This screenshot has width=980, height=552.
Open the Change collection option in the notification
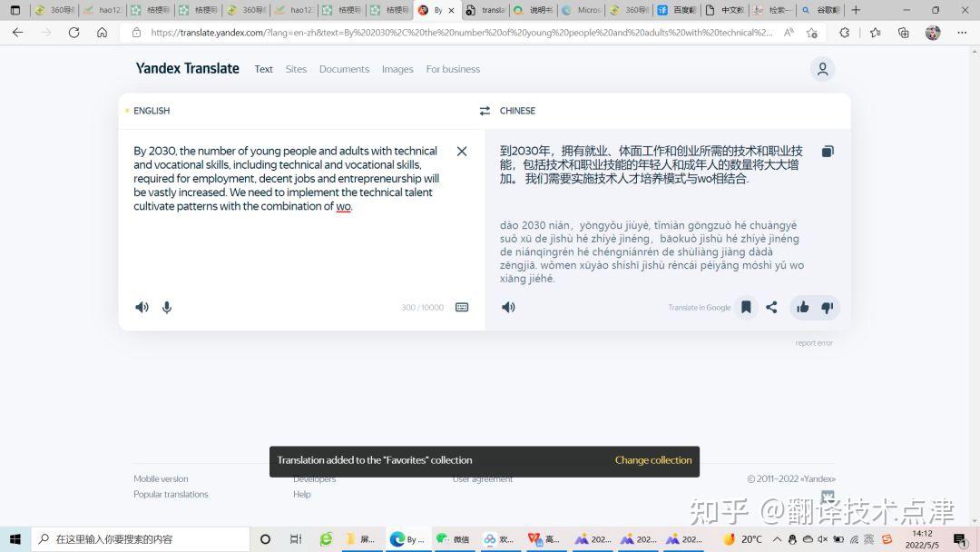pos(653,460)
